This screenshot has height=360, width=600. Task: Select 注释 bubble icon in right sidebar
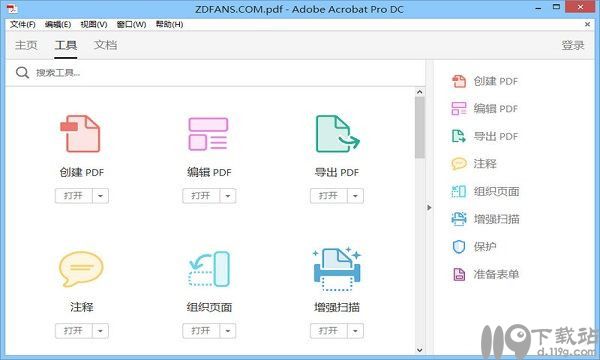coord(459,164)
